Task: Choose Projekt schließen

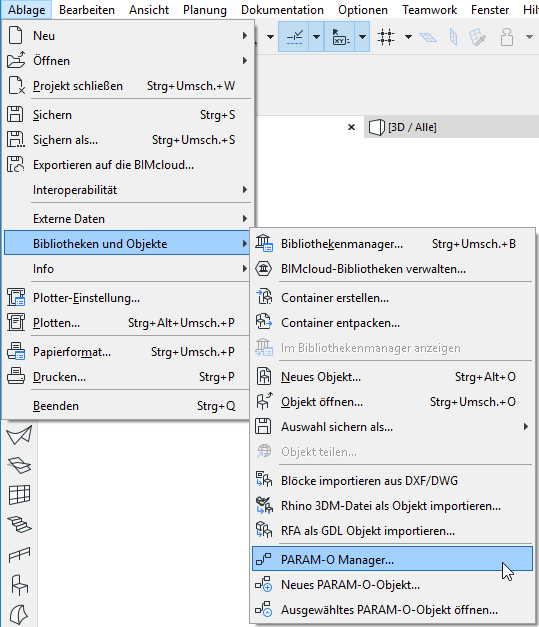Action: pos(128,86)
